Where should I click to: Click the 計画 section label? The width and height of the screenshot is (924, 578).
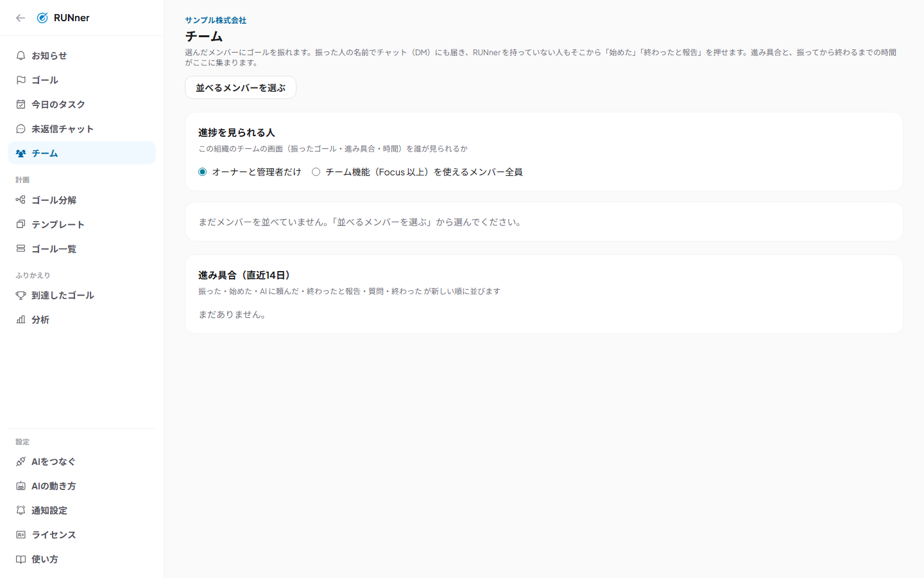click(22, 180)
